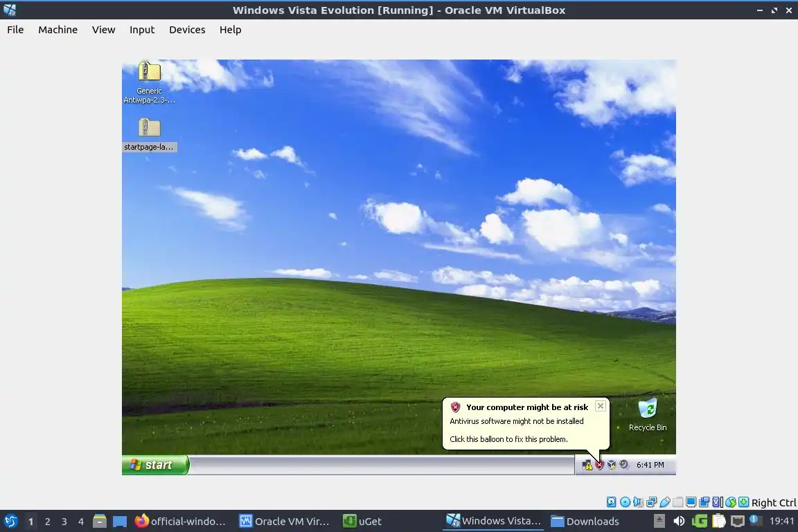This screenshot has width=798, height=532.
Task: Select the Recycle Bin icon
Action: [648, 408]
